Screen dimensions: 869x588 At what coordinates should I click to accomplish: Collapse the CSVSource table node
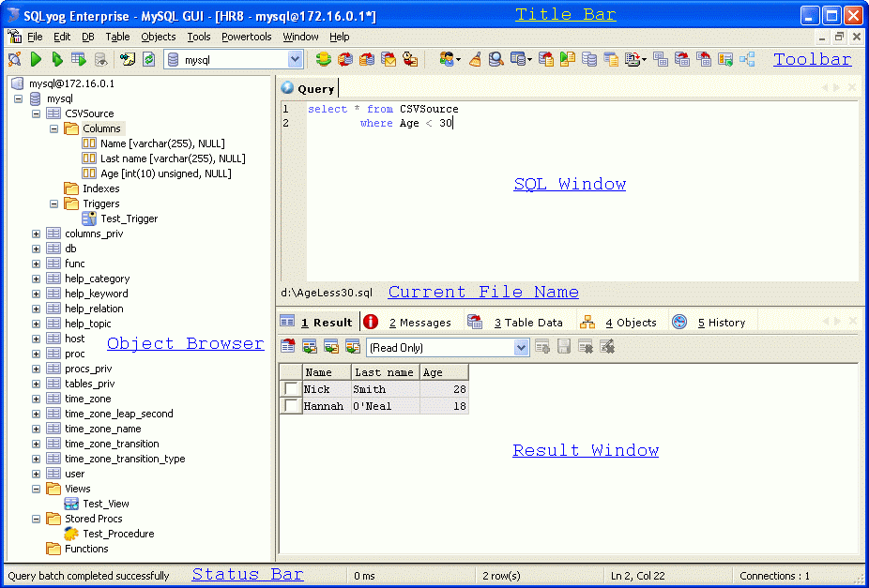click(x=37, y=113)
